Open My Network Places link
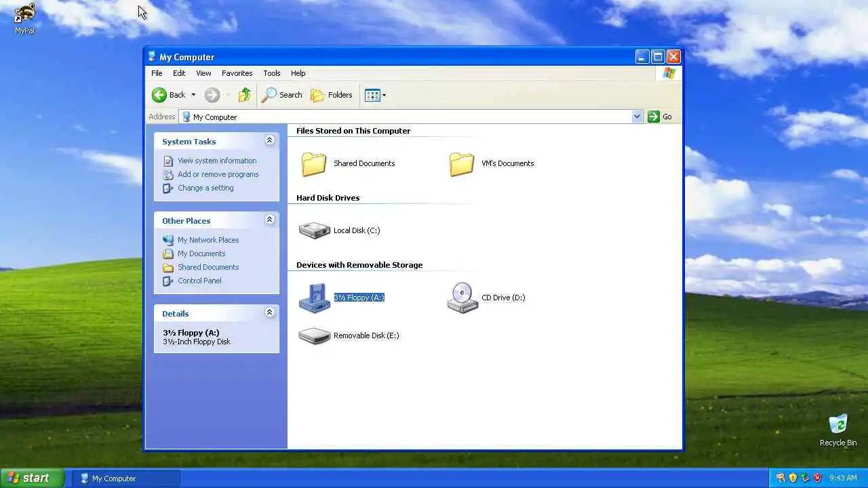This screenshot has height=488, width=868. tap(208, 240)
